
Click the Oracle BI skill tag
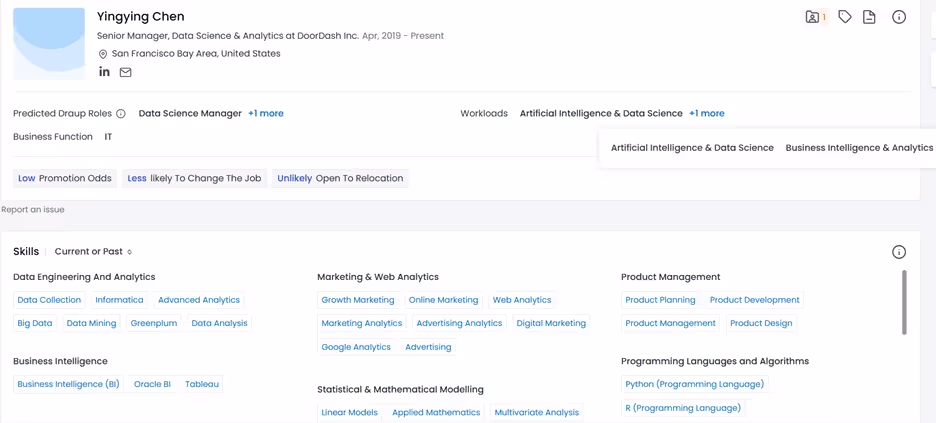click(x=152, y=384)
